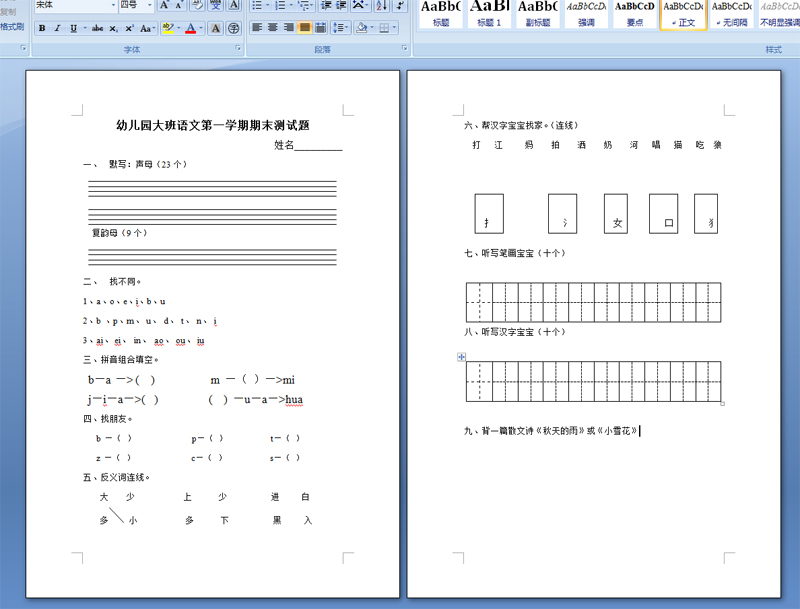Click the box containing the 口 radical
Image resolution: width=800 pixels, height=609 pixels.
click(x=663, y=214)
